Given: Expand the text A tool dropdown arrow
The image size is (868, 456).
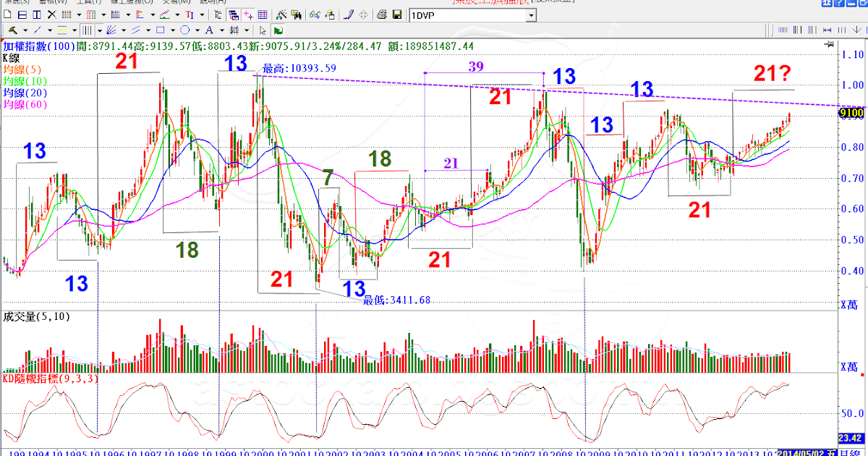Looking at the screenshot, I should click(221, 30).
